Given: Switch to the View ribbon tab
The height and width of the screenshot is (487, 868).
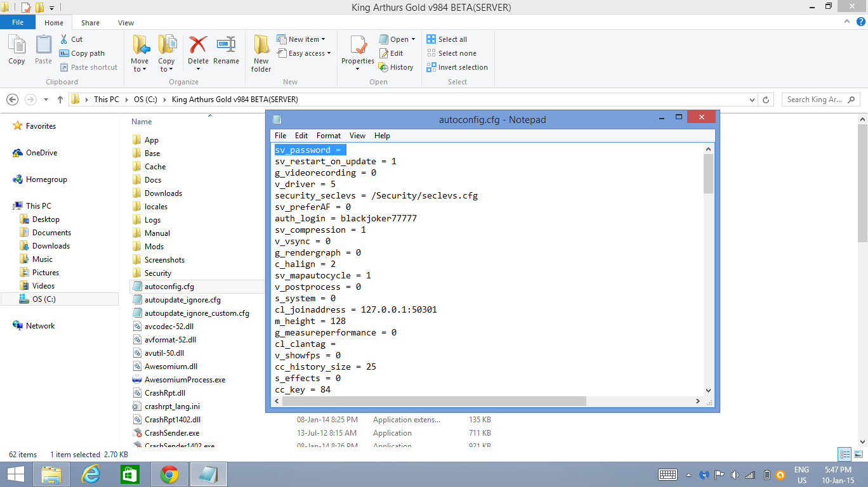Looking at the screenshot, I should 126,23.
